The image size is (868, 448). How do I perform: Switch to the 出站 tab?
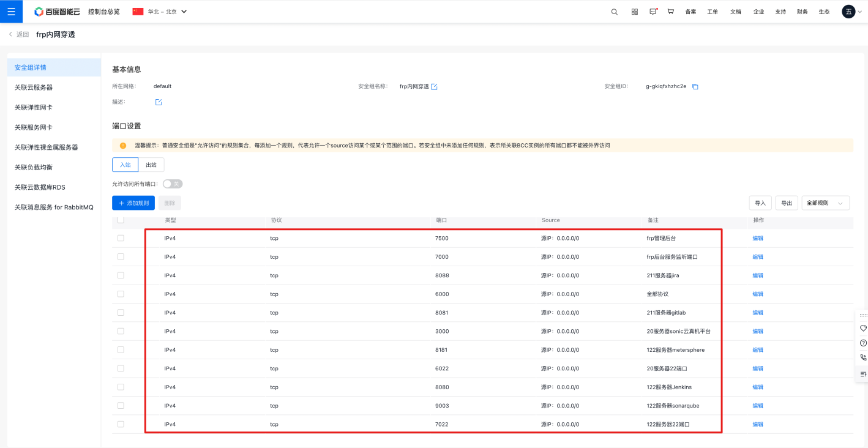(x=151, y=165)
